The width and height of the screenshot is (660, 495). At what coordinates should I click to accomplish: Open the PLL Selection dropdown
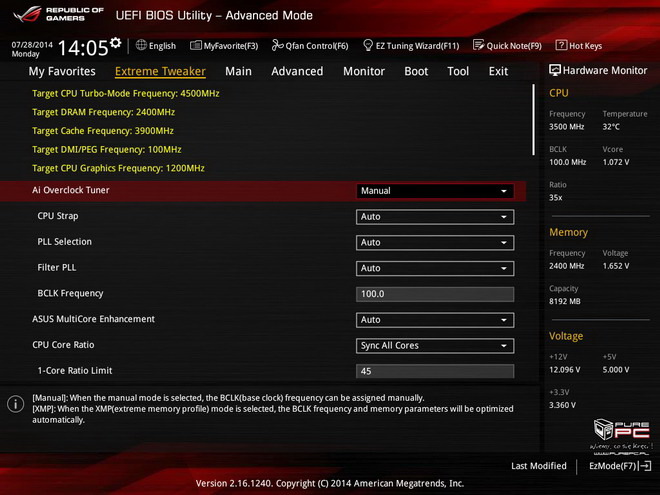coord(435,242)
